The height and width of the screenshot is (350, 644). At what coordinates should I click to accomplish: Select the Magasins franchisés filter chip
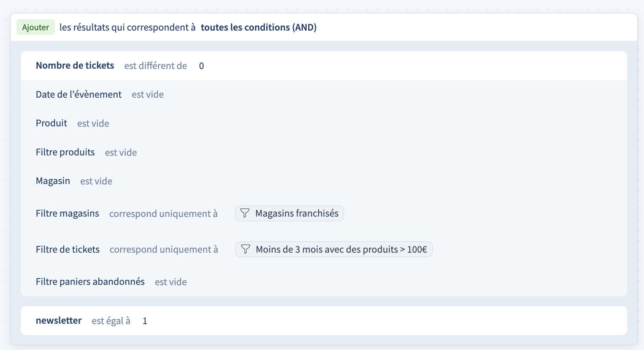[297, 213]
